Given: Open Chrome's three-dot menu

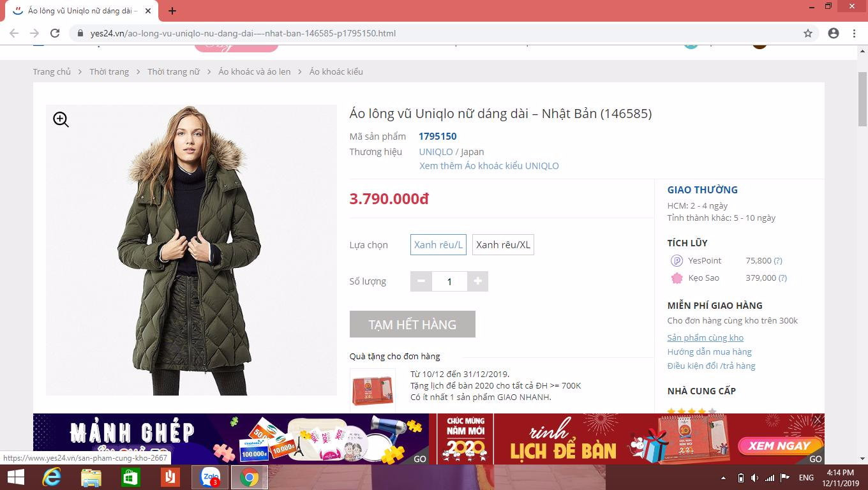Looking at the screenshot, I should 855,33.
